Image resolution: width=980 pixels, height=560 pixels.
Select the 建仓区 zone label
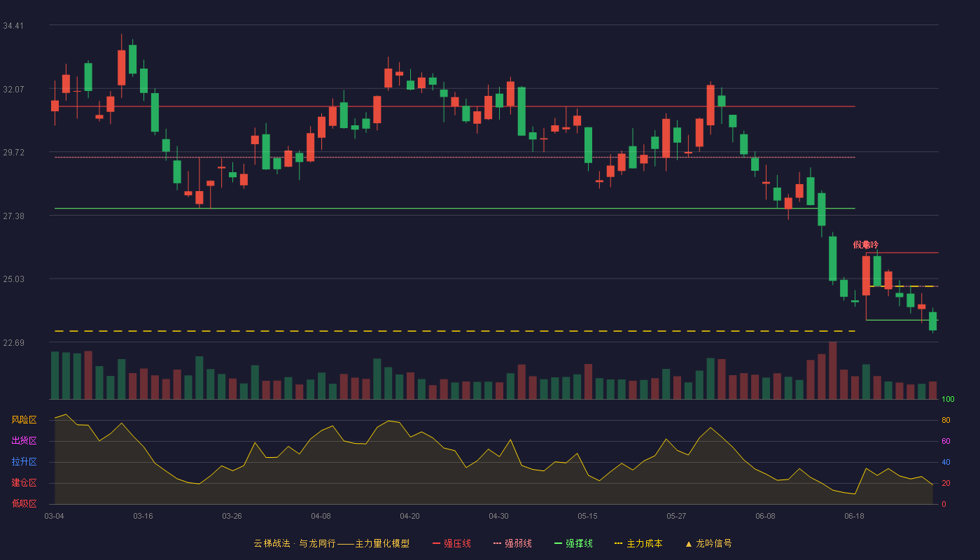24,483
